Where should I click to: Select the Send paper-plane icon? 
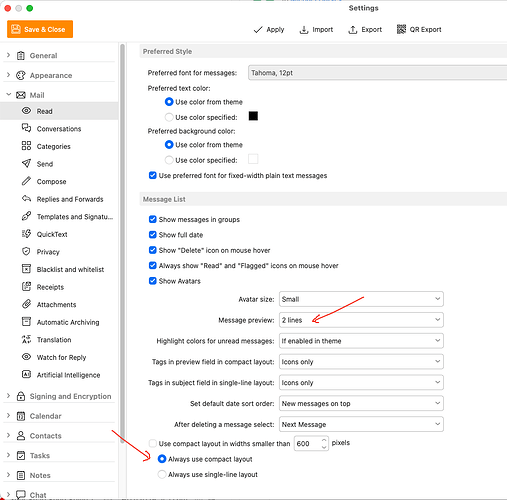point(26,163)
